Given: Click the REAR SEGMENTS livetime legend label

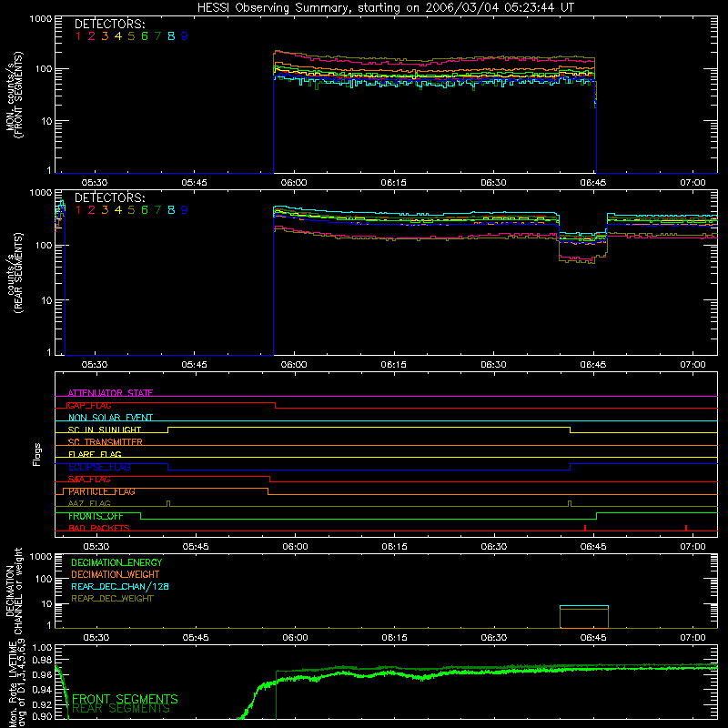Looking at the screenshot, I should [x=121, y=709].
